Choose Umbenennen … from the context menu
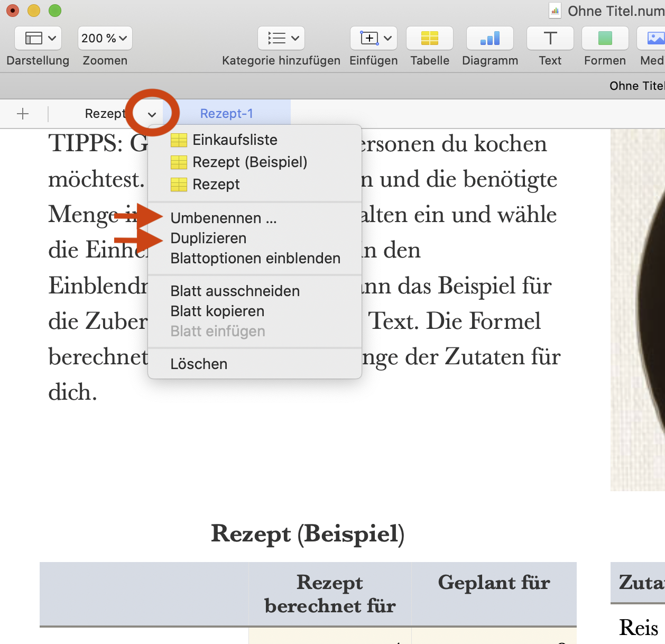Viewport: 665px width, 644px height. [x=223, y=218]
